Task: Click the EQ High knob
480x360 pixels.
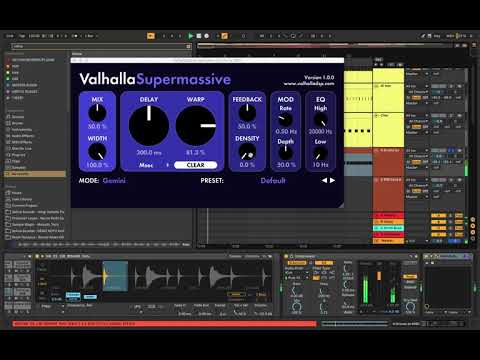Action: (x=320, y=119)
